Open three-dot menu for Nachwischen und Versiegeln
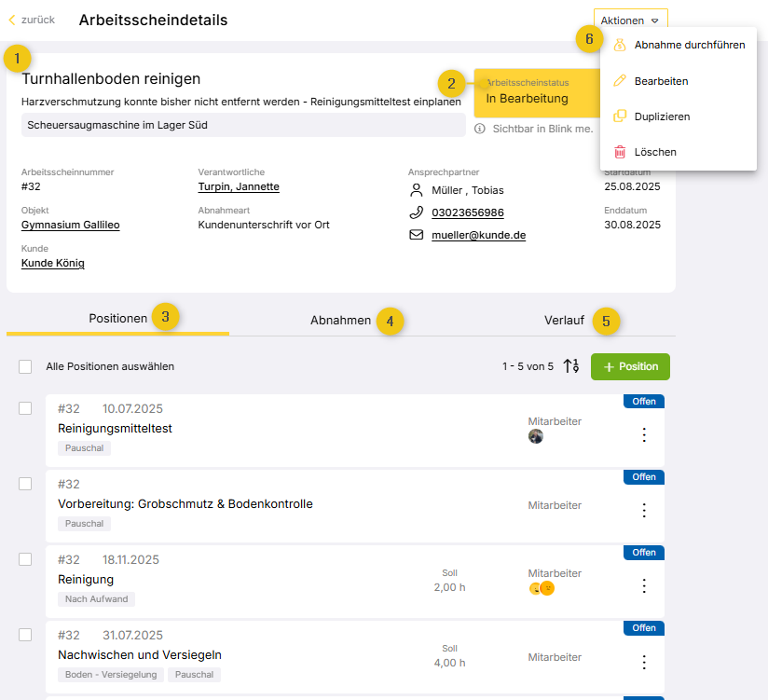 (643, 662)
